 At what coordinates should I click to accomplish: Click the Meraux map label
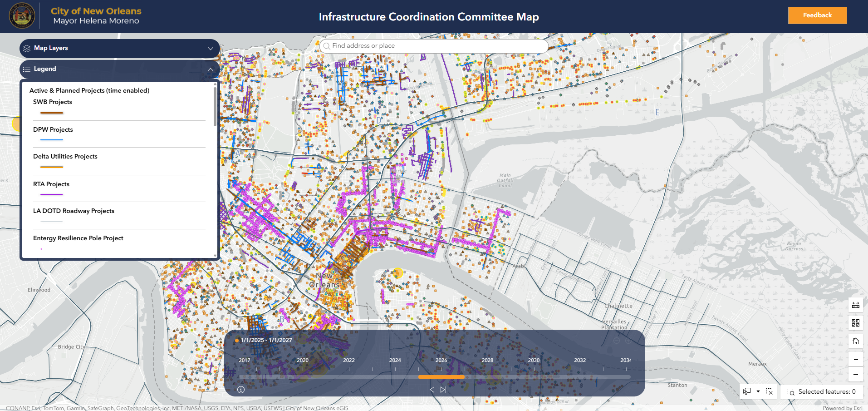pos(757,364)
